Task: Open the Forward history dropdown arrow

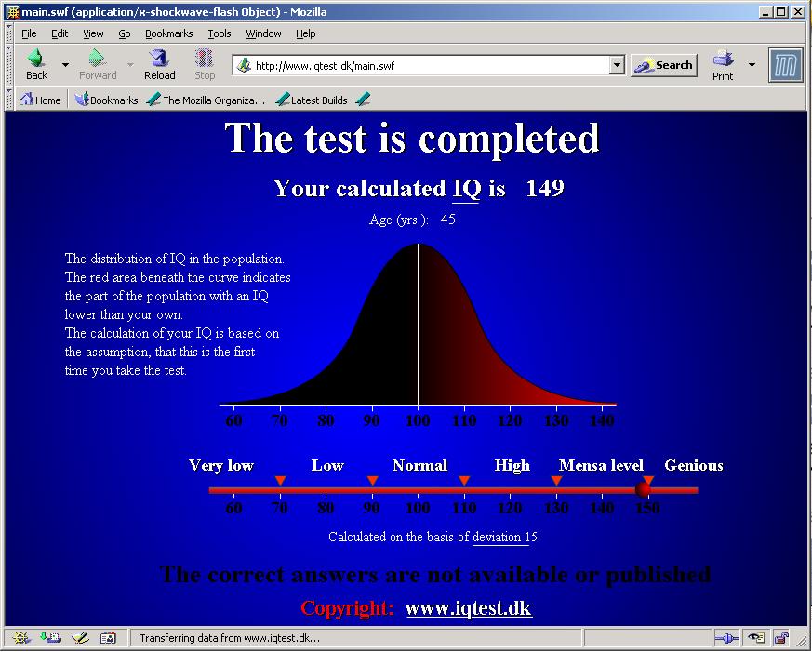Action: (x=130, y=65)
